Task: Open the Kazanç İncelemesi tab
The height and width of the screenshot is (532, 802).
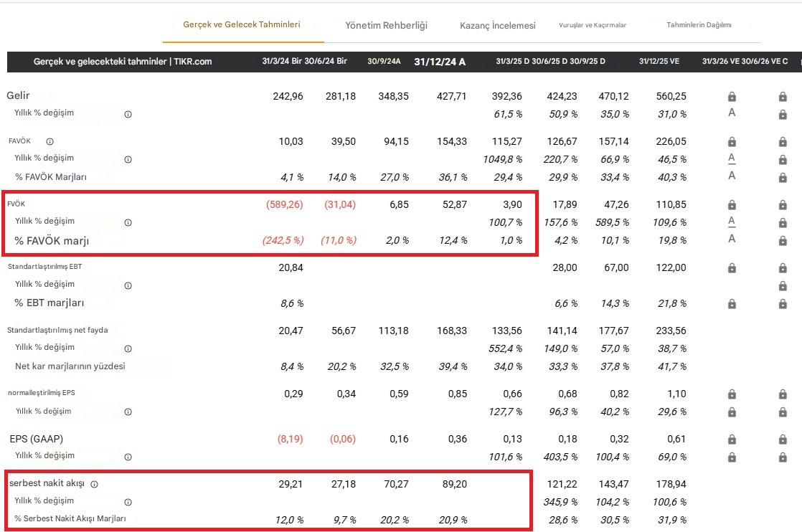Action: tap(498, 24)
